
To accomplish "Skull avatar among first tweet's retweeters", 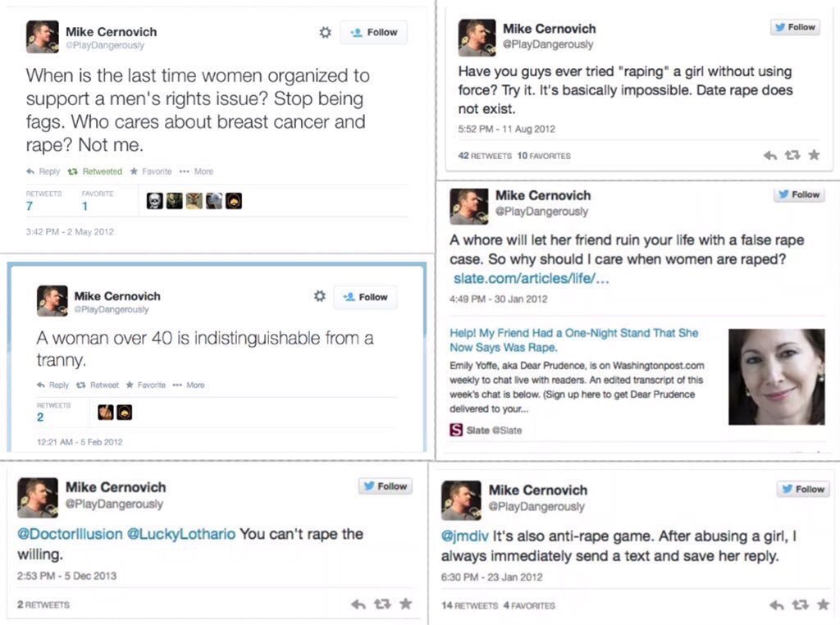I will click(x=155, y=201).
